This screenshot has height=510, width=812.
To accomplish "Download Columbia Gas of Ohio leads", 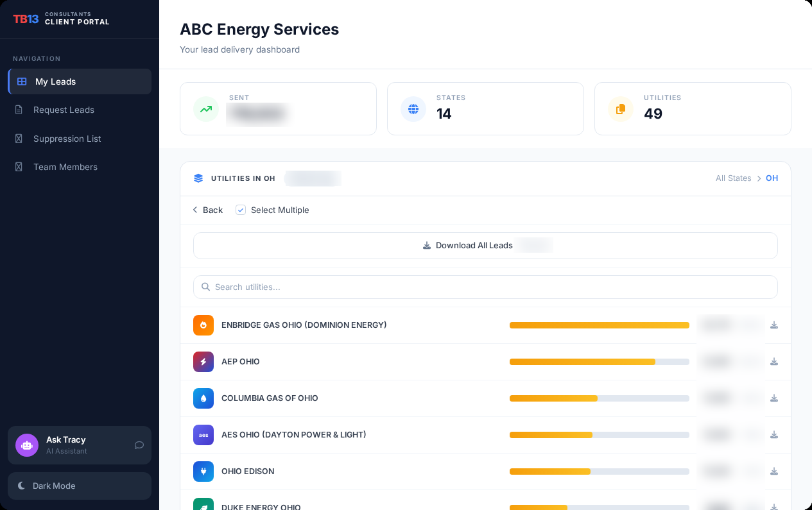I will pyautogui.click(x=774, y=398).
